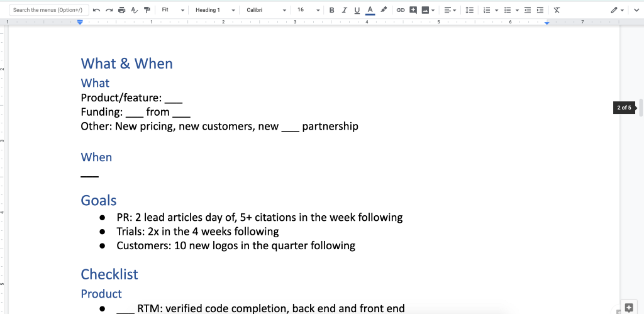Click the left indent marker on ruler
Viewport: 644px width, 314px height.
(80, 22)
